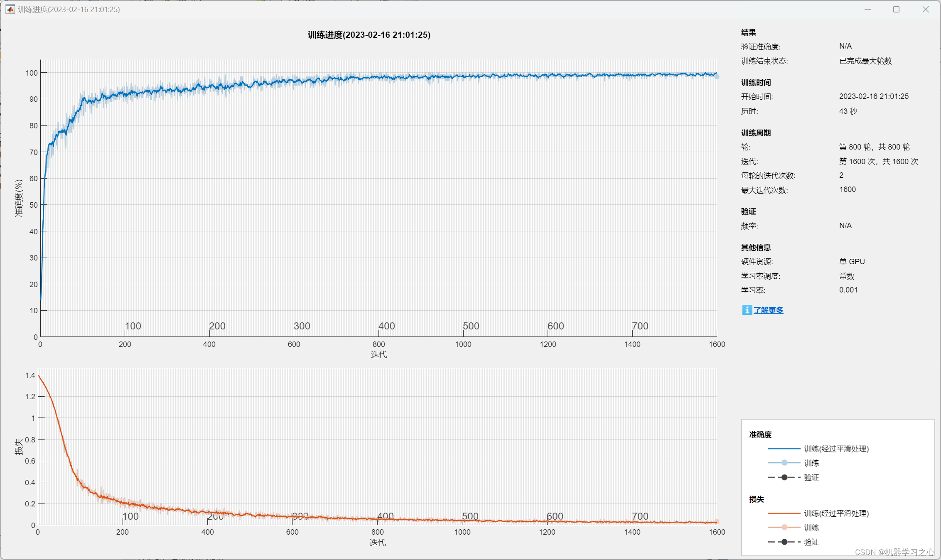Click the epoch 400 marker on accuracy plot
Screen dimensions: 941x560
tap(386, 326)
